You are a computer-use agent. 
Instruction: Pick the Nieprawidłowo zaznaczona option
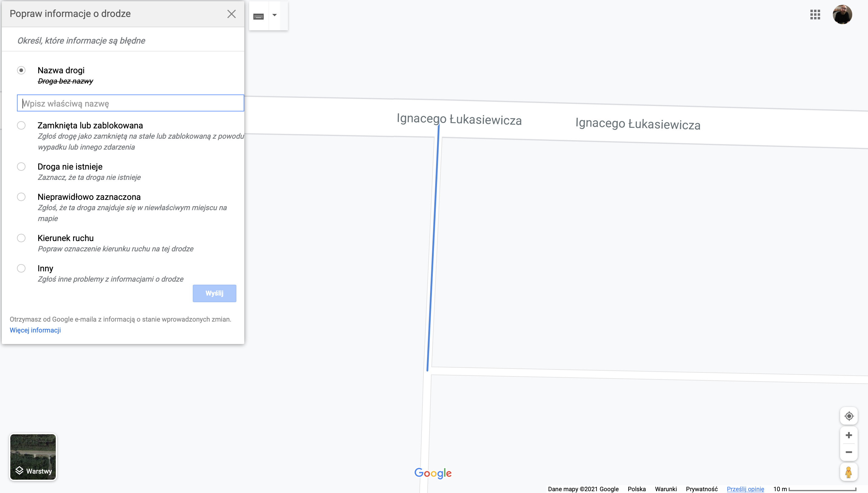tap(21, 197)
